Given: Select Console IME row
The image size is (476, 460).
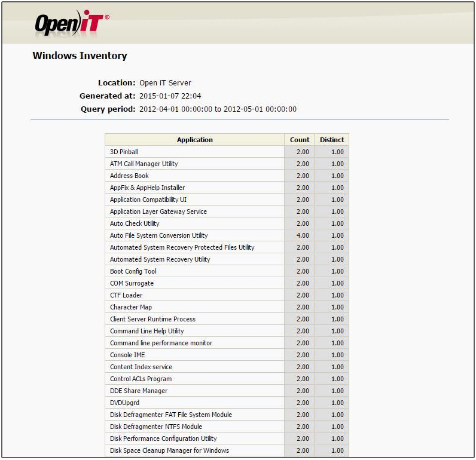Looking at the screenshot, I should (227, 355).
